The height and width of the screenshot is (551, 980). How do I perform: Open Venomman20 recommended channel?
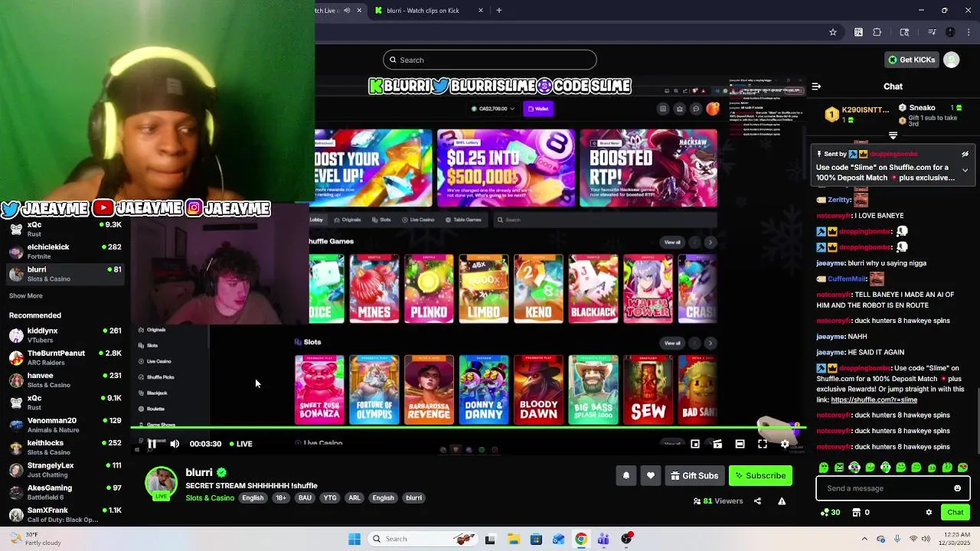click(65, 425)
